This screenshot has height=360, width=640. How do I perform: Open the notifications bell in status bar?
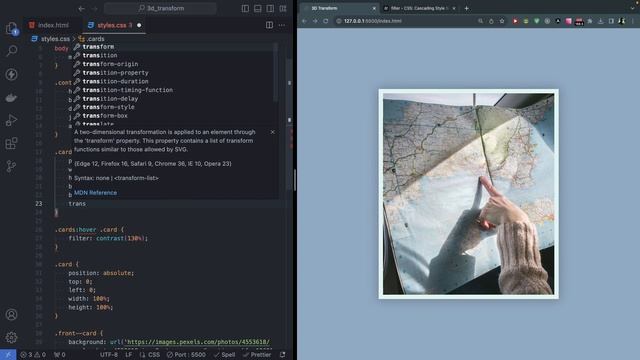point(282,355)
